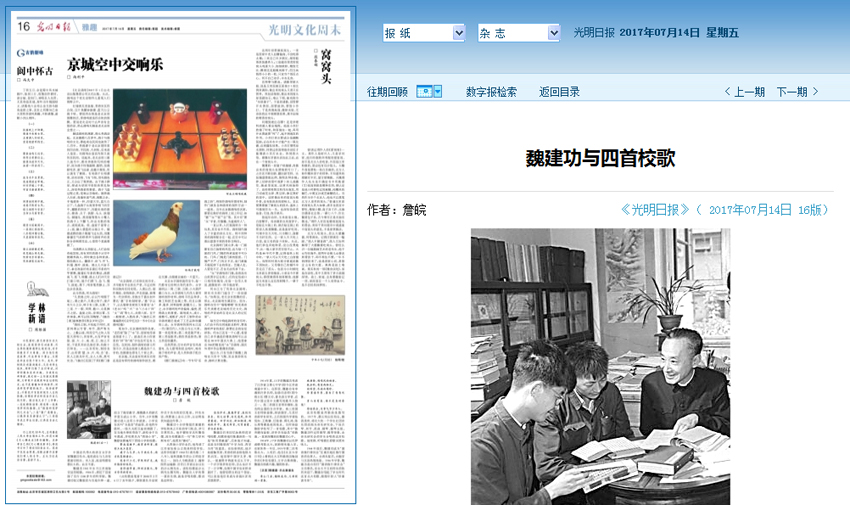Go to next issue with 下一期
The height and width of the screenshot is (505, 850).
pos(797,92)
